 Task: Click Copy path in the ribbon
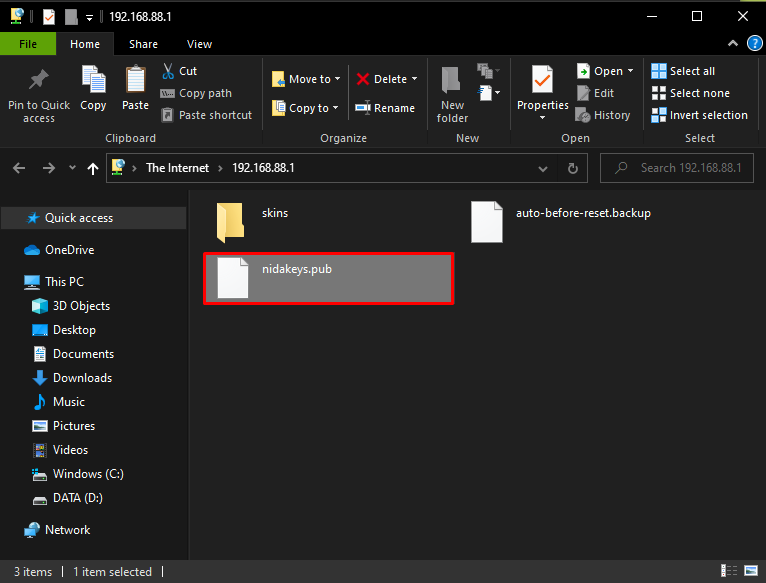[x=196, y=93]
